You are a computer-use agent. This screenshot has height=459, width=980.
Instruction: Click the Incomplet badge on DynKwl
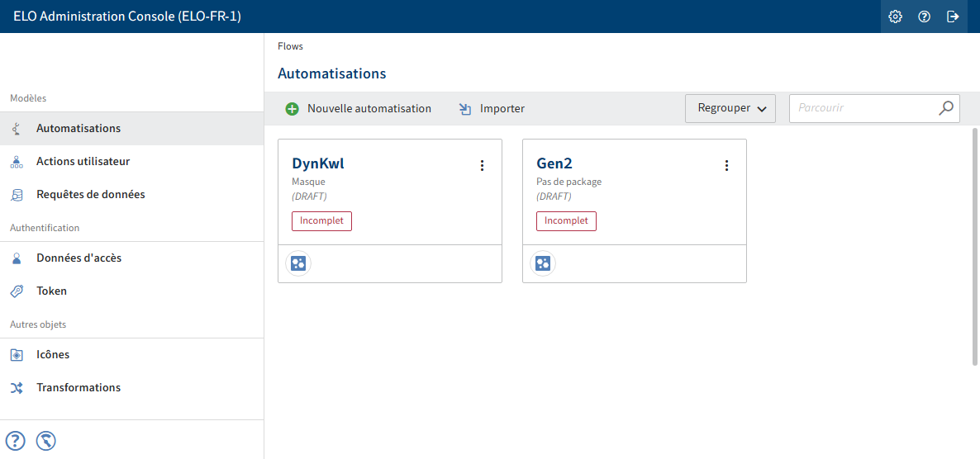322,221
